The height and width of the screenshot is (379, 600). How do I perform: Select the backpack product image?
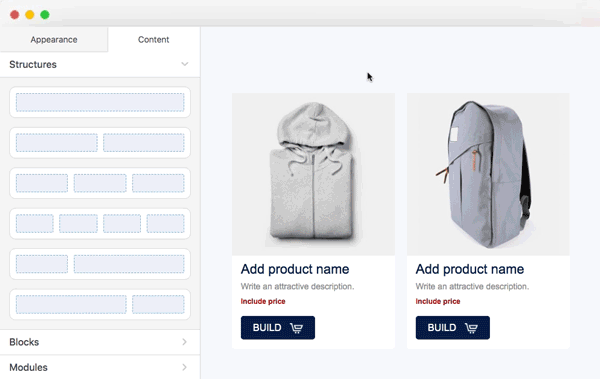488,174
